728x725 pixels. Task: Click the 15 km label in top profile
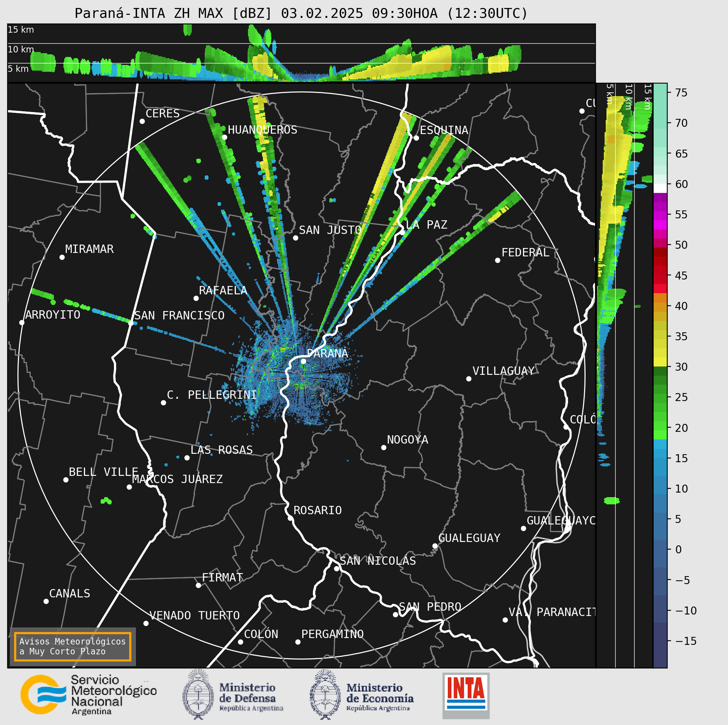pos(21,30)
